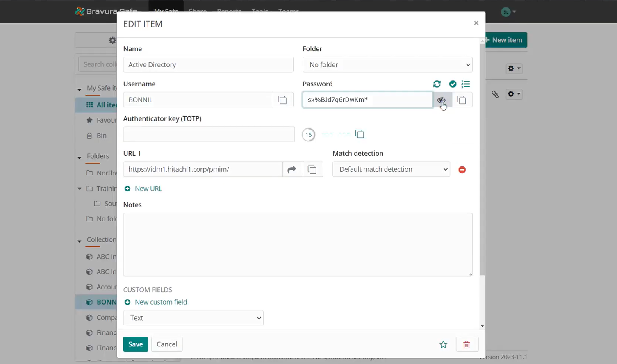The height and width of the screenshot is (364, 617).
Task: Open the password history list icon
Action: [466, 84]
